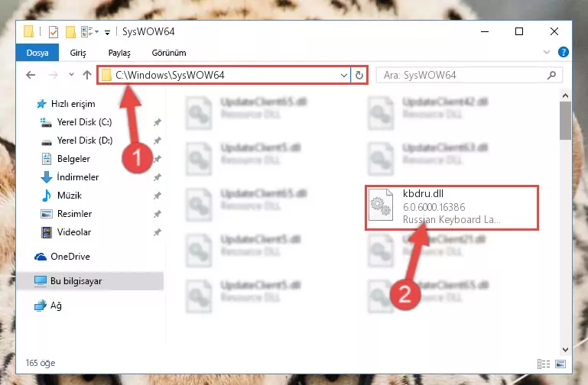Refresh the SysWOW64 folder view
This screenshot has height=385, width=588.
(x=359, y=76)
